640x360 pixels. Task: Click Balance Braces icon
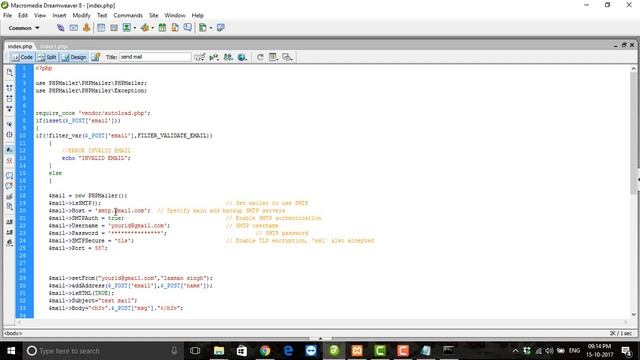(9, 135)
